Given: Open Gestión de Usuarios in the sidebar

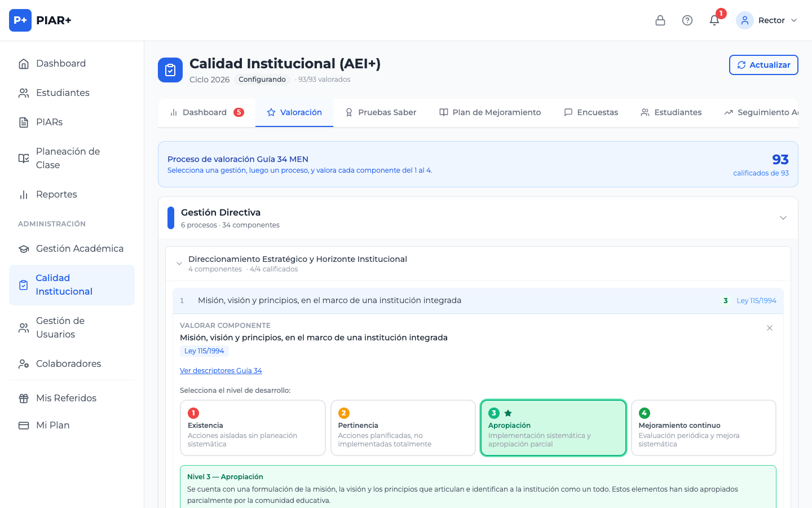Looking at the screenshot, I should (72, 327).
